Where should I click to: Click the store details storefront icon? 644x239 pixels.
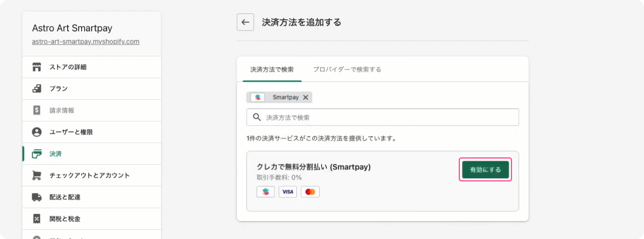coord(36,67)
